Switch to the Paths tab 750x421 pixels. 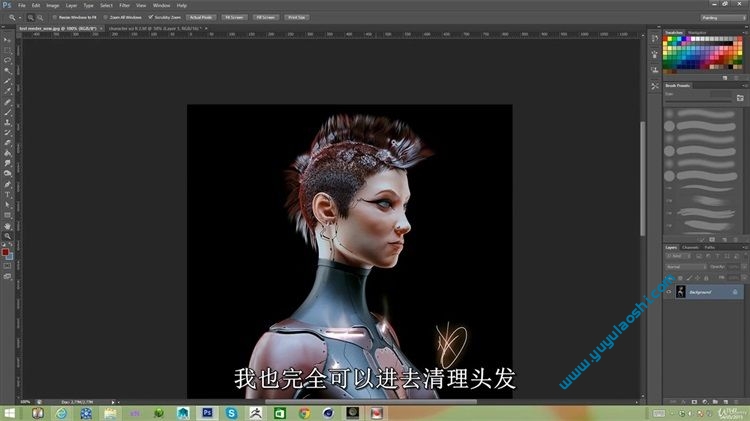click(x=710, y=247)
